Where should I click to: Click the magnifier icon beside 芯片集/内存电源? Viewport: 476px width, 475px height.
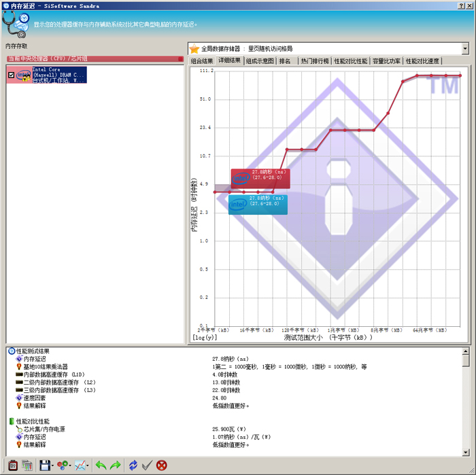point(19,429)
